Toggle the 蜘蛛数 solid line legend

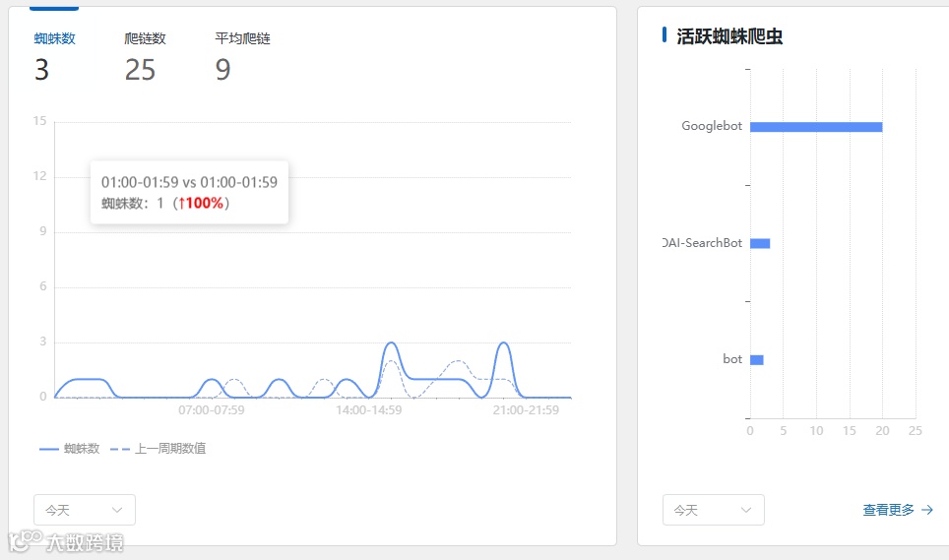coord(70,449)
